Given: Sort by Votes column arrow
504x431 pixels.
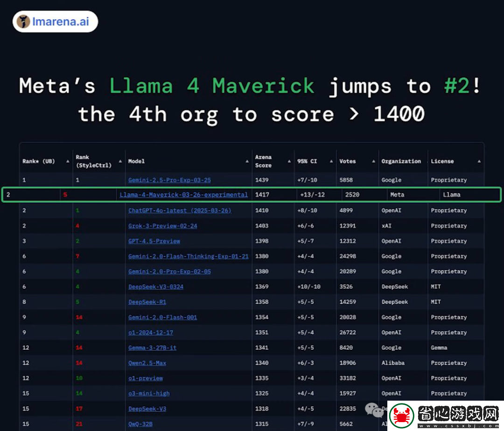Looking at the screenshot, I should coord(373,161).
